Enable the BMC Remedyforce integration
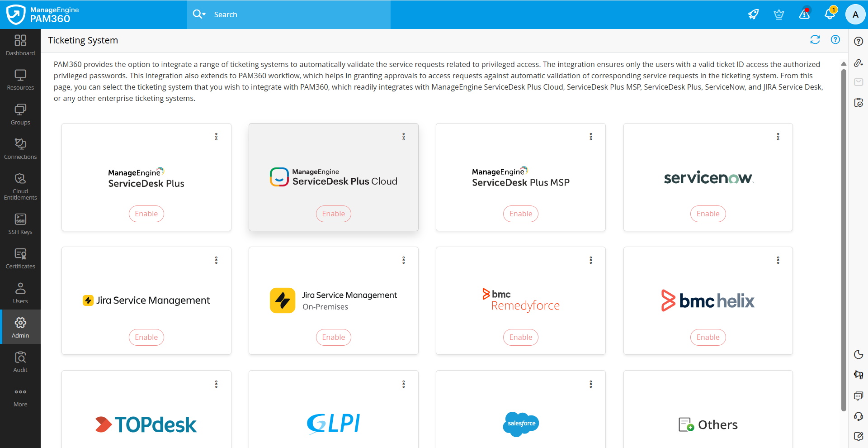The image size is (868, 448). click(521, 337)
